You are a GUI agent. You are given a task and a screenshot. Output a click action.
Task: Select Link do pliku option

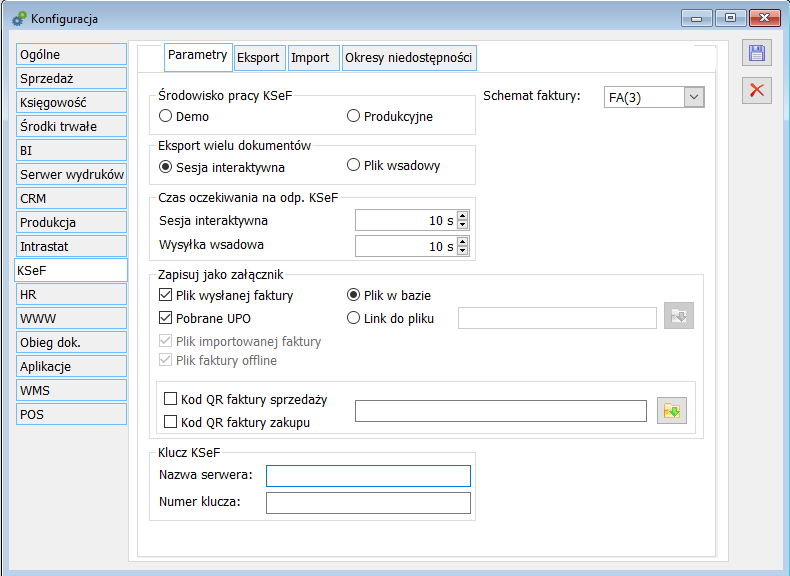353,318
